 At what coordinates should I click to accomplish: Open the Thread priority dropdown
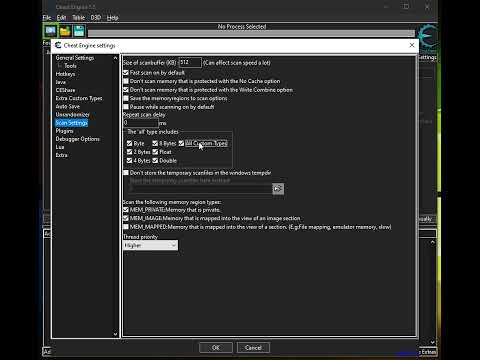[150, 245]
